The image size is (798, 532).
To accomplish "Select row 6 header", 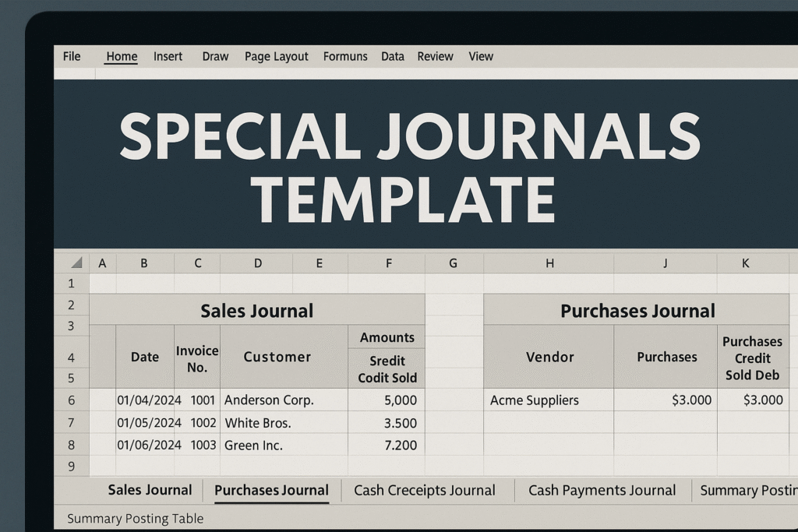I will pos(72,400).
